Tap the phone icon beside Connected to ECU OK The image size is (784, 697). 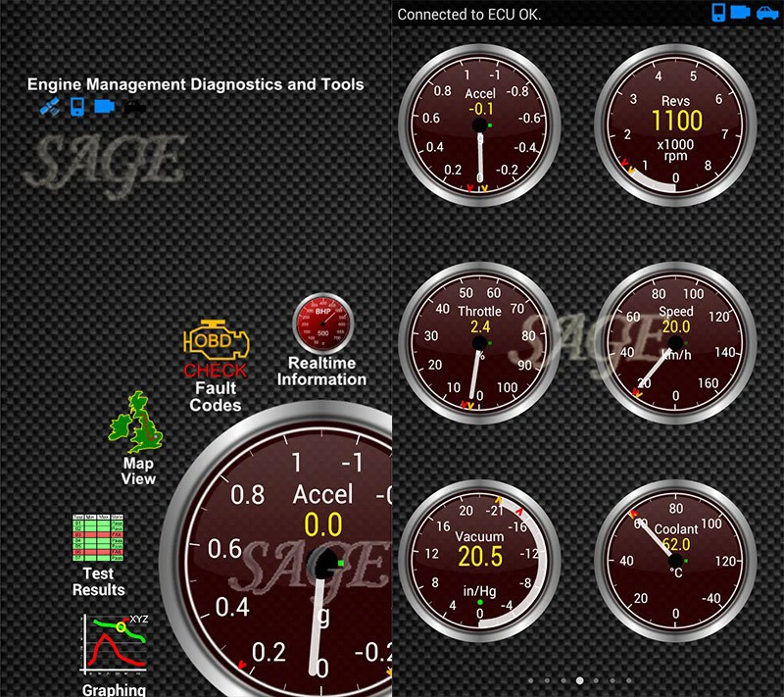718,13
